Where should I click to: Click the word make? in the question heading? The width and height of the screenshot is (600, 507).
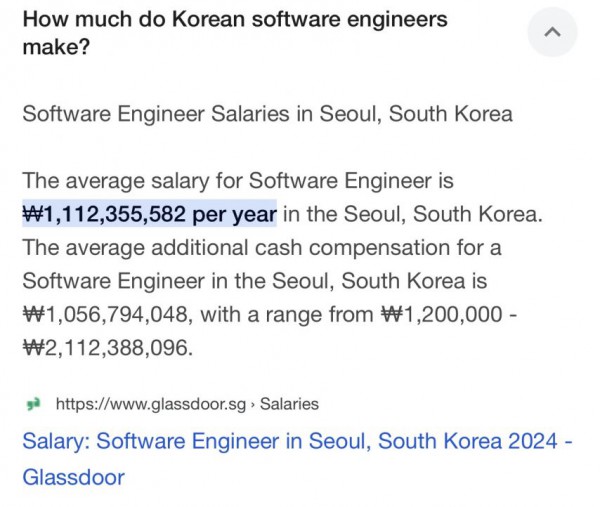(x=56, y=47)
